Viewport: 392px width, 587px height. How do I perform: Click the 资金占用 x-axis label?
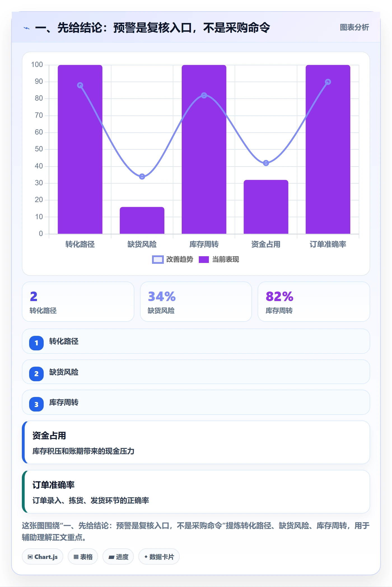coord(266,244)
